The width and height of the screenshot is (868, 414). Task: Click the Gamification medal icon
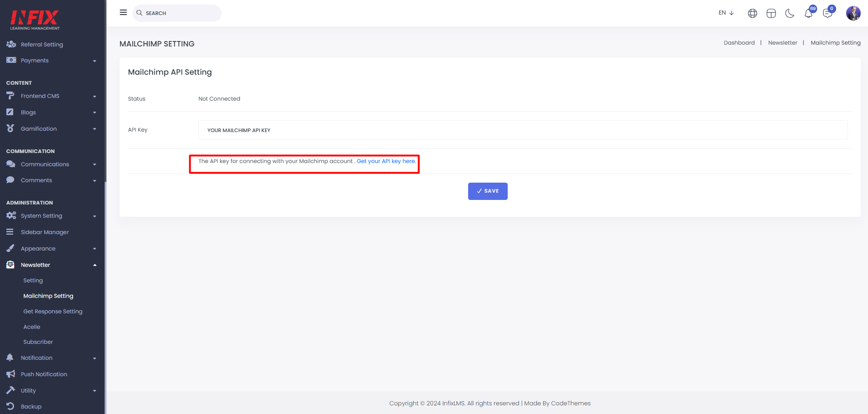point(10,128)
